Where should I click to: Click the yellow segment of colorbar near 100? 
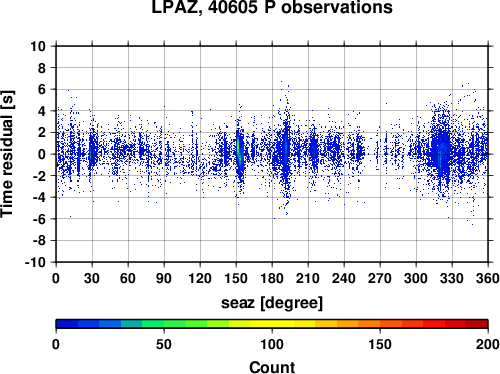tap(272, 324)
